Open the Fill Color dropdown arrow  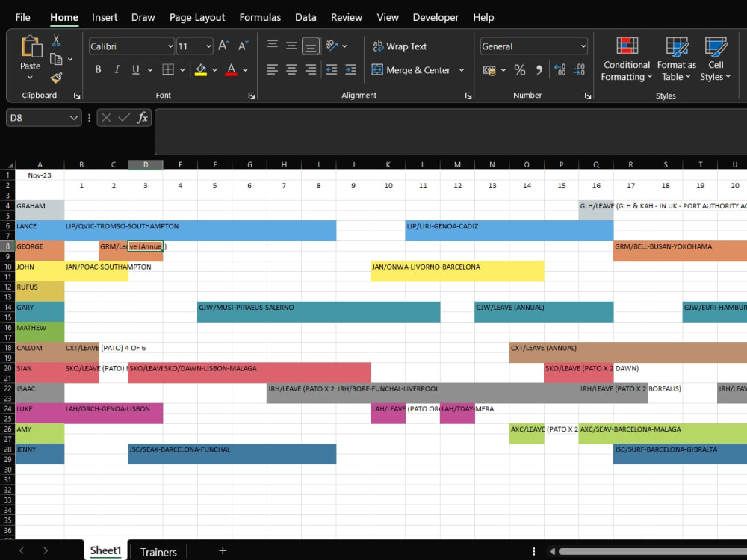click(x=215, y=70)
